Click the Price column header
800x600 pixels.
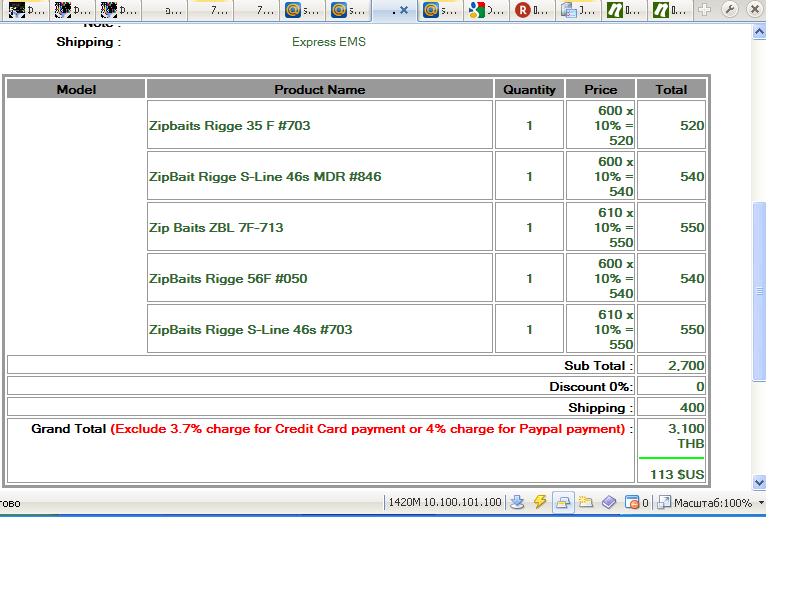pos(601,89)
